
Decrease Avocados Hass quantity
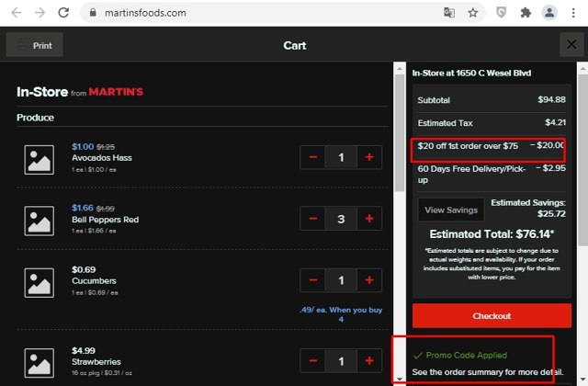(313, 157)
